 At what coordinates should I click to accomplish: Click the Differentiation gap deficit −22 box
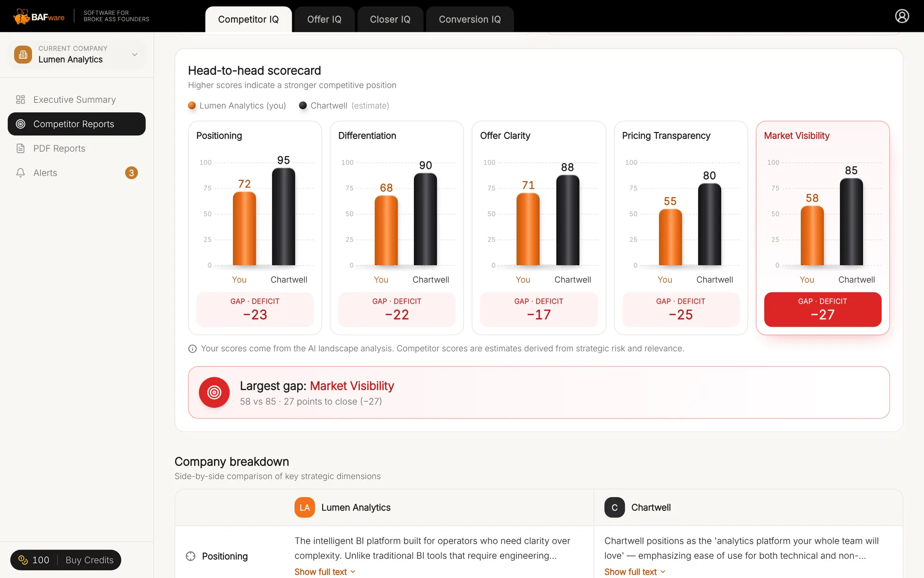[397, 309]
